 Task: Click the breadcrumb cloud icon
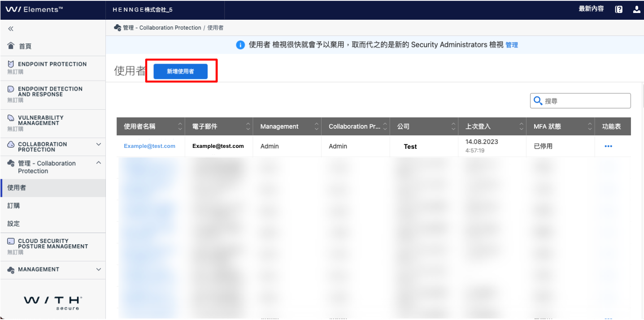tap(117, 28)
